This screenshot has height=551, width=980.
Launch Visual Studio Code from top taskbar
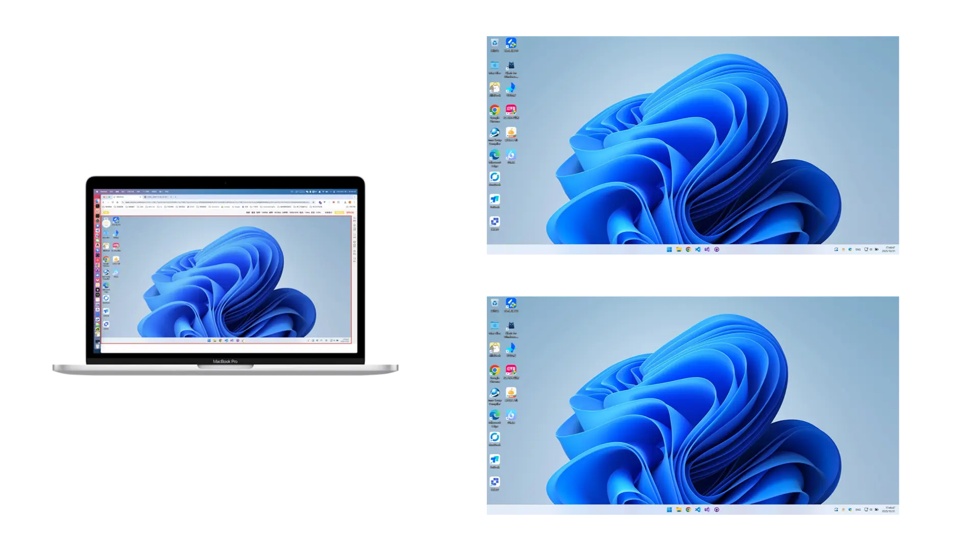(698, 249)
